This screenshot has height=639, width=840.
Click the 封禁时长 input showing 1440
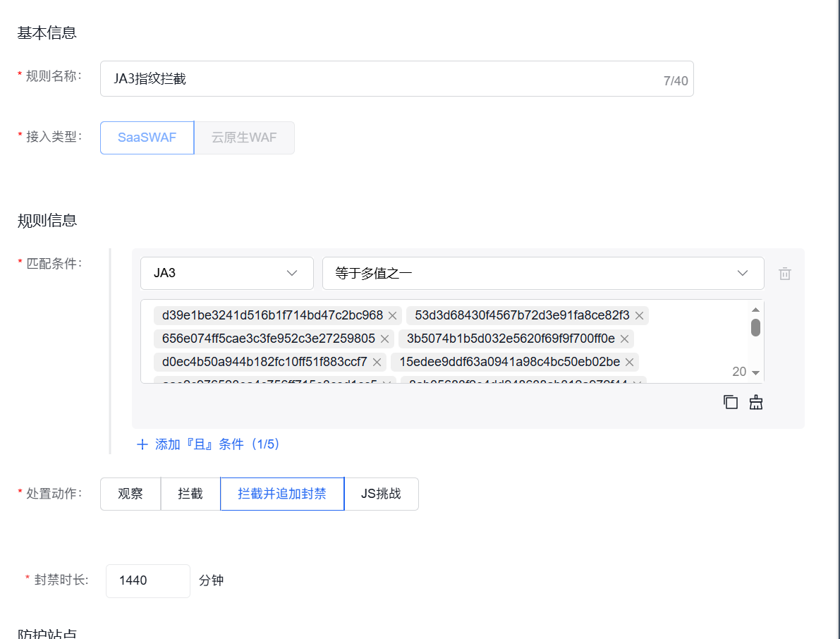(147, 580)
